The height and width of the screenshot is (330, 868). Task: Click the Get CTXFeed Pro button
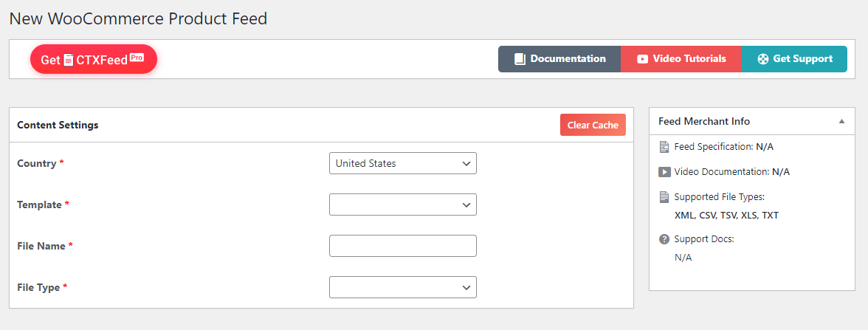tap(94, 59)
